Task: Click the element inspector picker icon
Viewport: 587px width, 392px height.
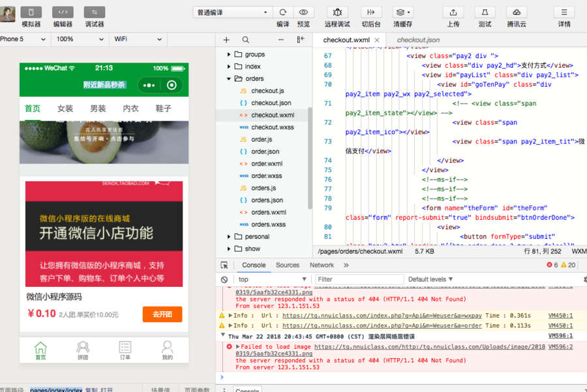Action: click(x=224, y=265)
